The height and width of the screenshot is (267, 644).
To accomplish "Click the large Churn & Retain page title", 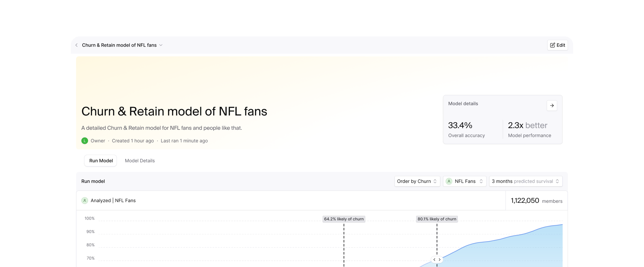I will pos(174,111).
